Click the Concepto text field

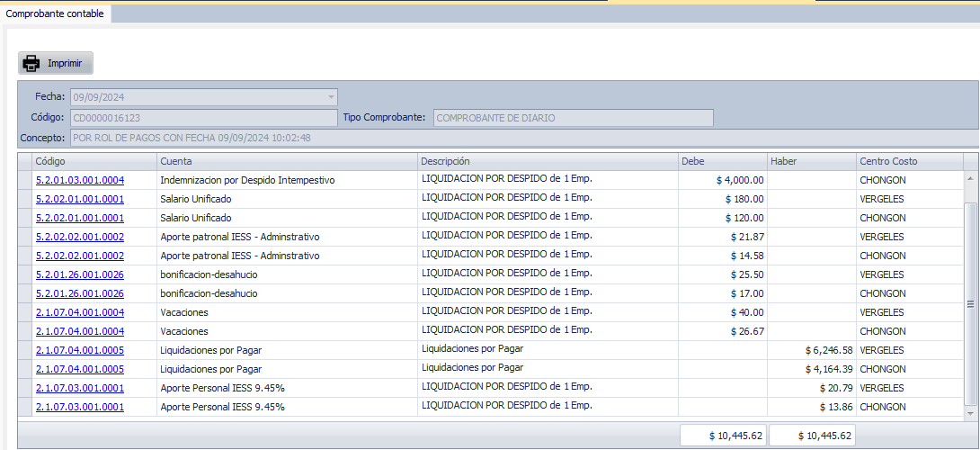pos(521,138)
